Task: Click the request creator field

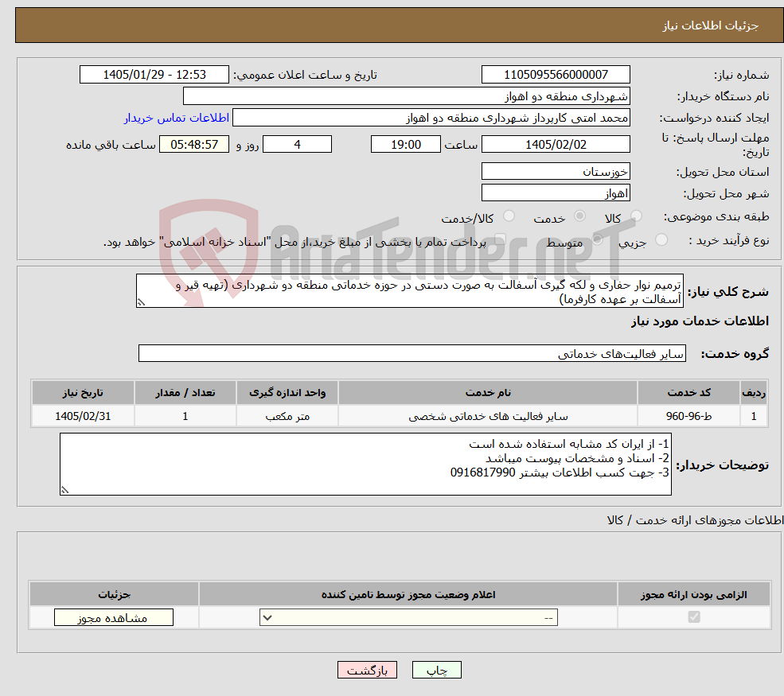Action: [431, 118]
